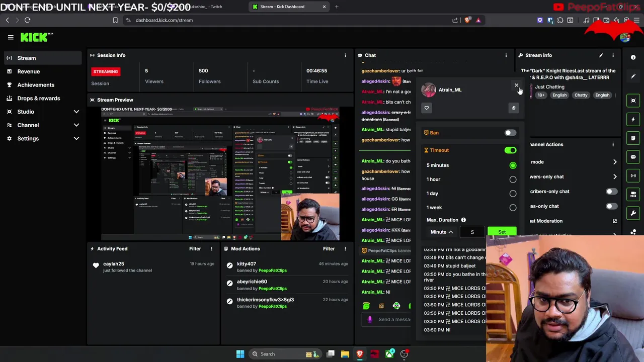
Task: Reload the page using browser refresh icon
Action: (27, 20)
